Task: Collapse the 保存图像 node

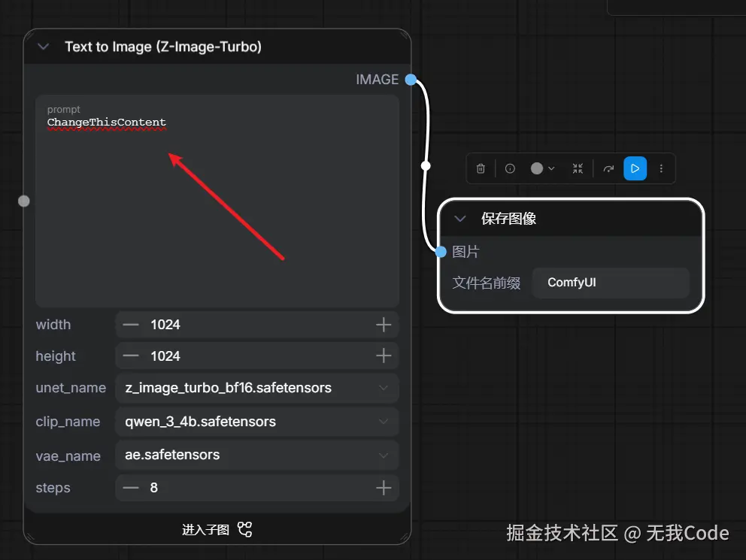Action: pos(460,219)
